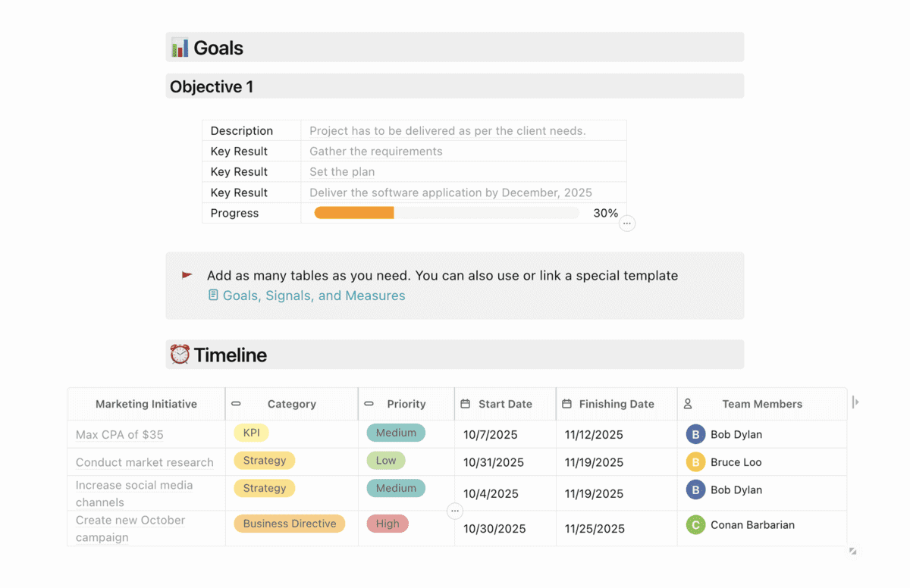
Task: Click the alarm clock icon beside Timeline
Action: 180,355
